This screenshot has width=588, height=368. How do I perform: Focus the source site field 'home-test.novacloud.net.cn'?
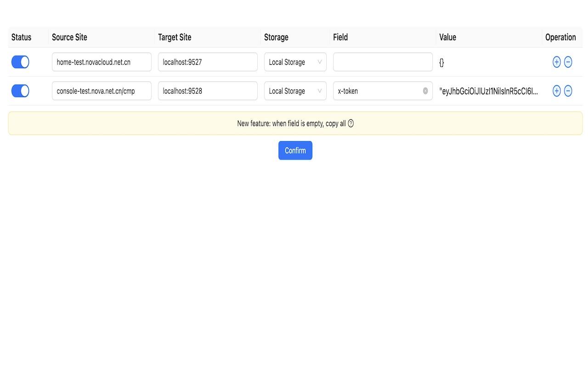(102, 62)
